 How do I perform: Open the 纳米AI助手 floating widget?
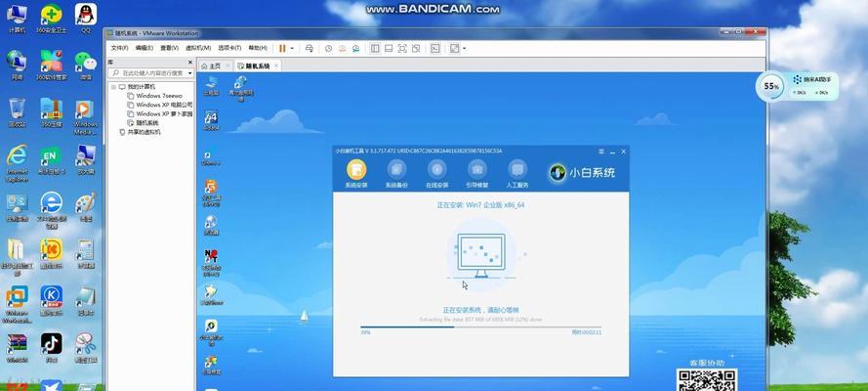coord(811,86)
